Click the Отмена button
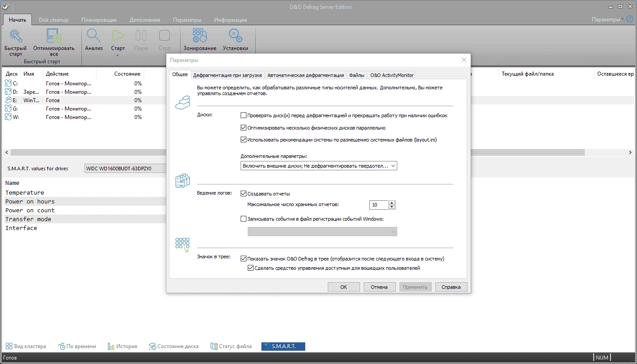Image resolution: width=637 pixels, height=364 pixels. 380,287
